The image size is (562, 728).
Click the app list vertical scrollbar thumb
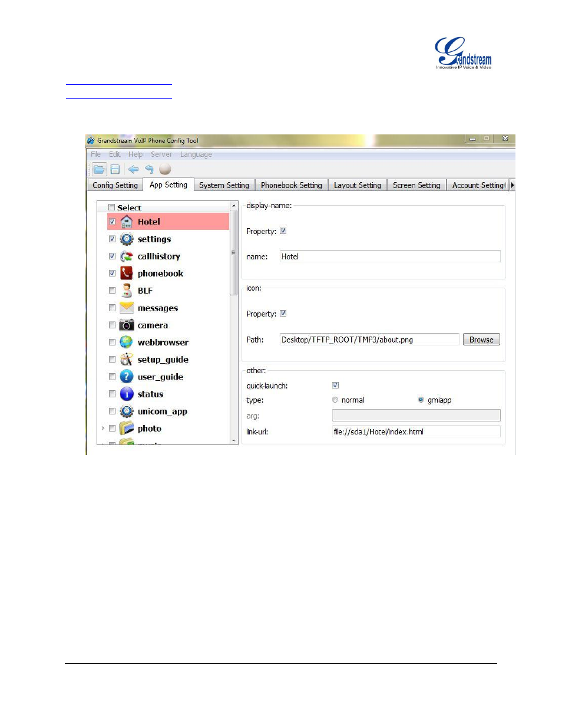point(234,252)
